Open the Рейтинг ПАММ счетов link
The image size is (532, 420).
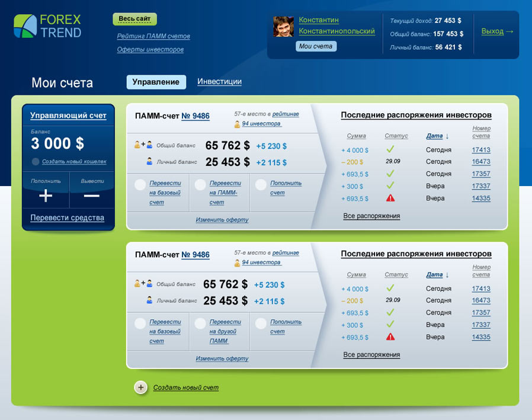[x=153, y=36]
